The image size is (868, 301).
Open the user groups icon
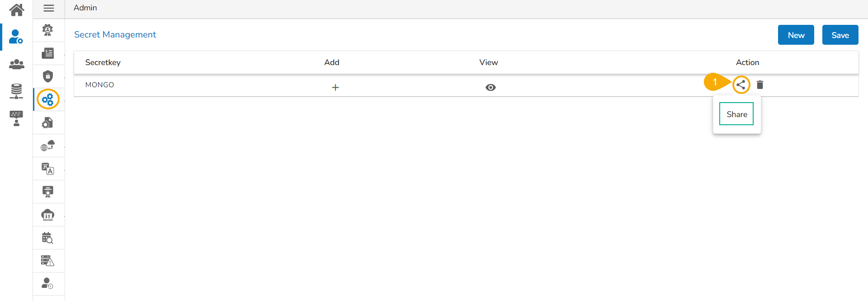(x=17, y=64)
